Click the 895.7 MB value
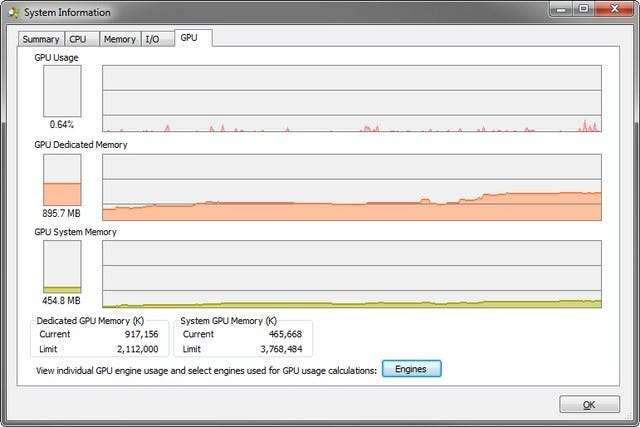 62,213
